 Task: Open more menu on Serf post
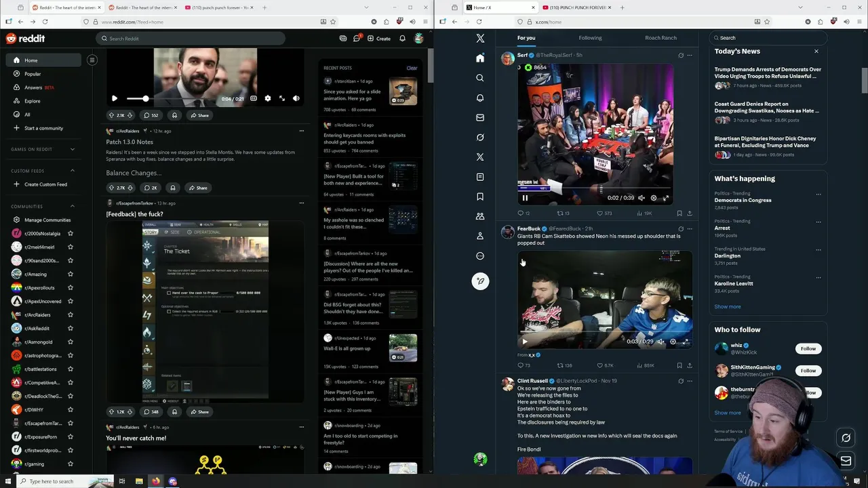[x=690, y=55]
